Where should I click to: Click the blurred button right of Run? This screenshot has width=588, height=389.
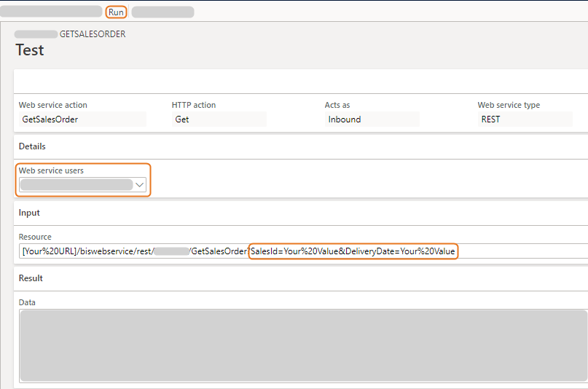coord(162,12)
